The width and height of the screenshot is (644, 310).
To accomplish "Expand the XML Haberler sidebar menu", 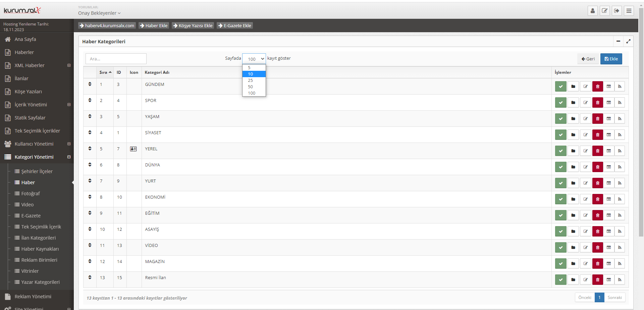I will pyautogui.click(x=69, y=65).
